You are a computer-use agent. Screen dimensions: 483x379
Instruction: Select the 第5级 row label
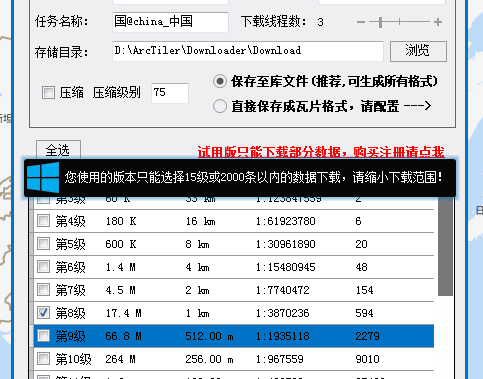pyautogui.click(x=70, y=244)
